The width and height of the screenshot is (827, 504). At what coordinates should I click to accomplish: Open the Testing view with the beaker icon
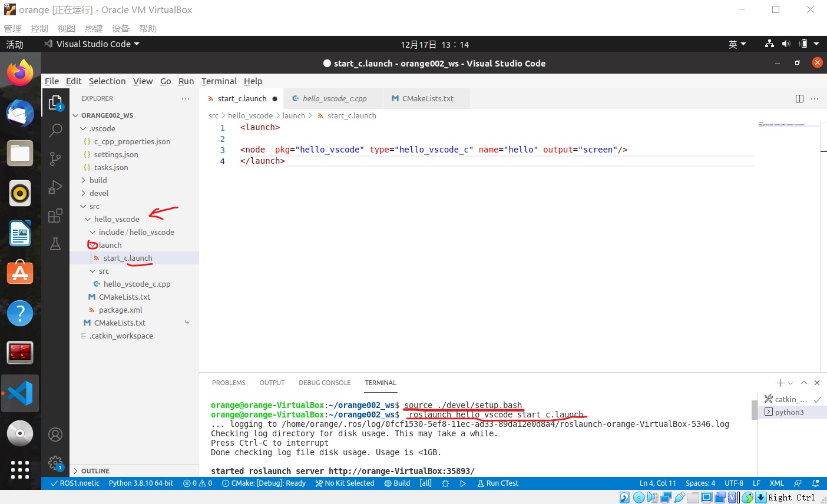click(x=55, y=244)
